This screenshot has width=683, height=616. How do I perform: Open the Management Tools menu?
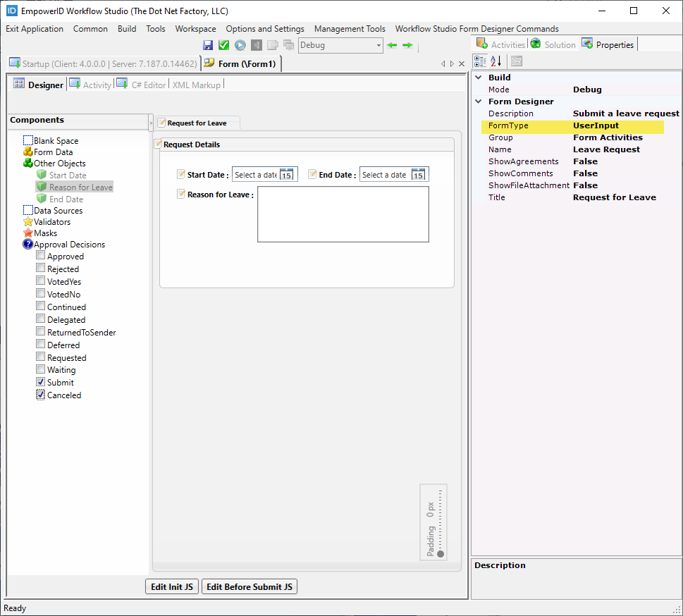click(350, 29)
